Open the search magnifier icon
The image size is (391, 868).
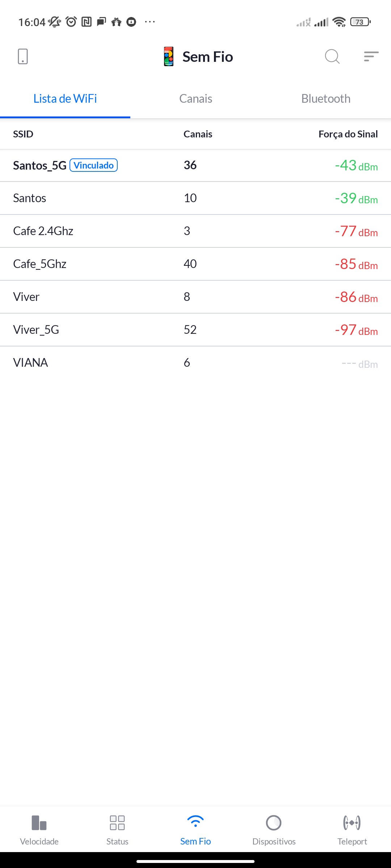pos(332,56)
